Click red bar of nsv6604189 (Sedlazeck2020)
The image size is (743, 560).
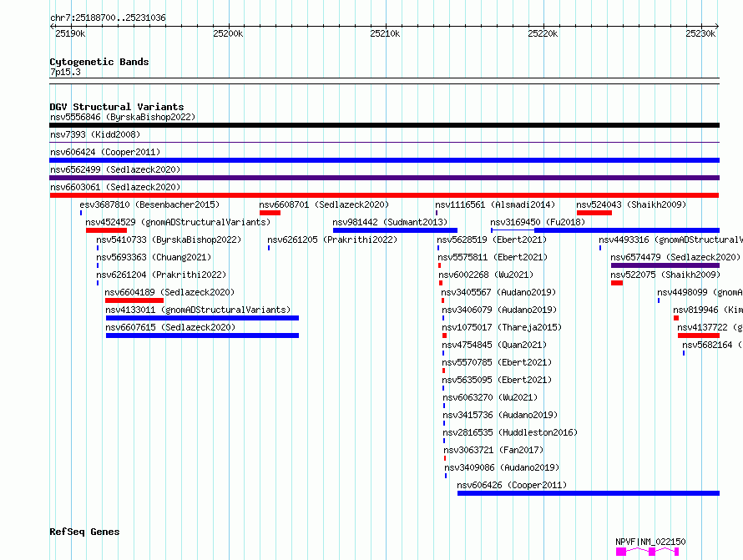[134, 300]
